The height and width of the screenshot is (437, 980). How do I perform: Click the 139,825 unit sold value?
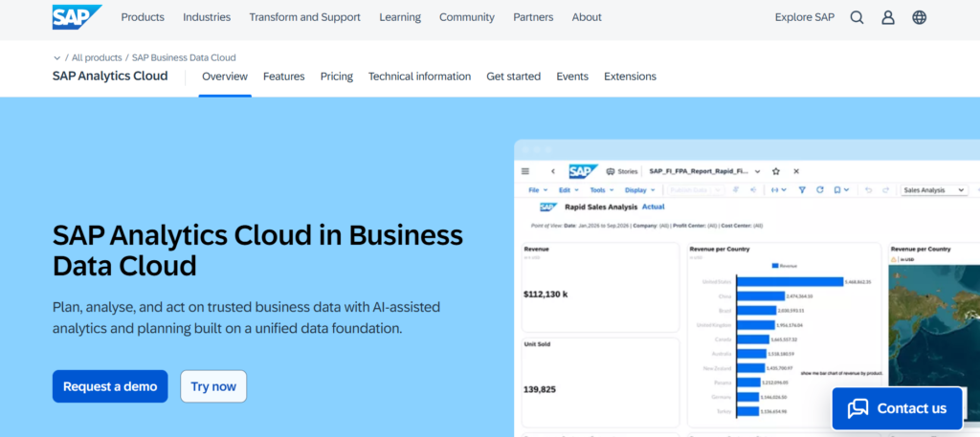pos(540,389)
